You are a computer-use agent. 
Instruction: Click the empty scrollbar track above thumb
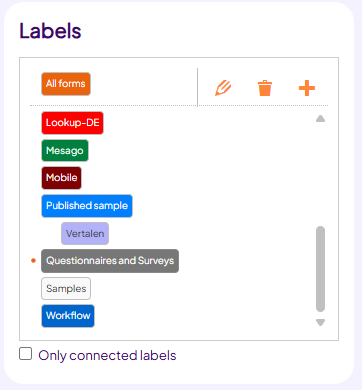[x=320, y=174]
